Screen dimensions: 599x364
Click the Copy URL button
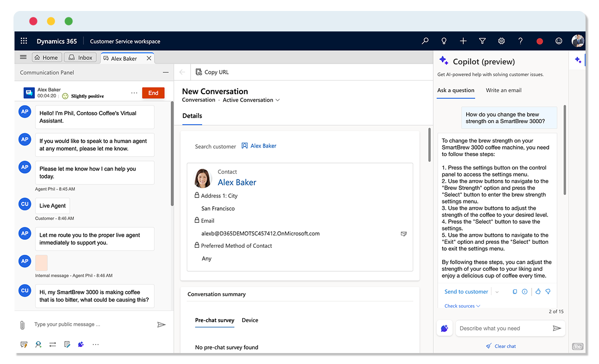[212, 72]
